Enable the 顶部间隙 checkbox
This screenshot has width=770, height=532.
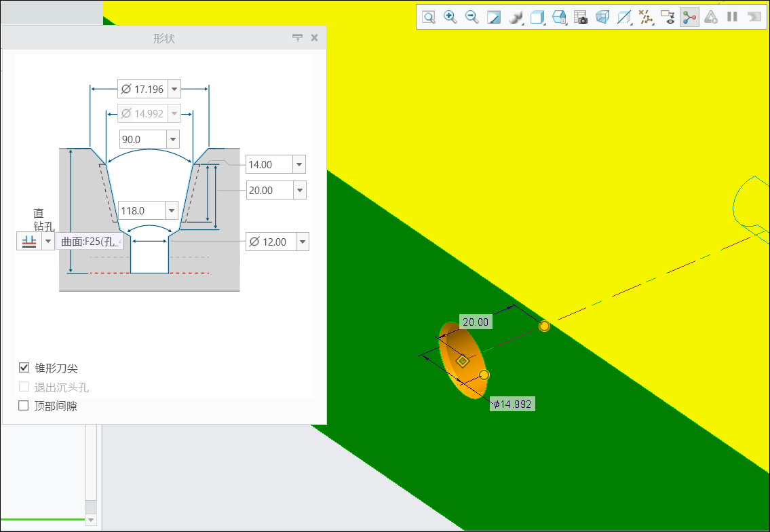24,406
